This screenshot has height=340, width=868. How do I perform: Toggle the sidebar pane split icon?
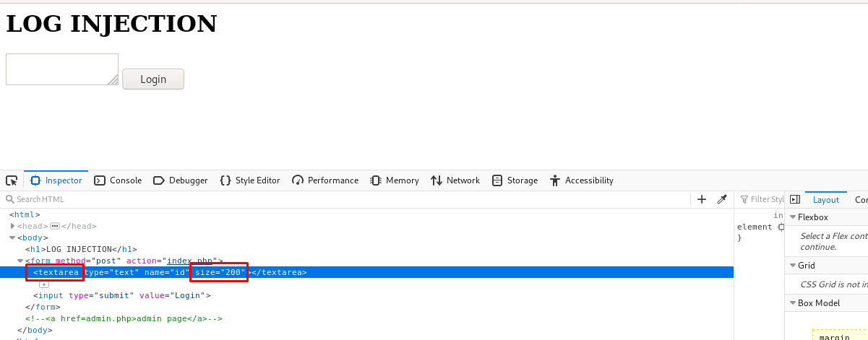795,199
